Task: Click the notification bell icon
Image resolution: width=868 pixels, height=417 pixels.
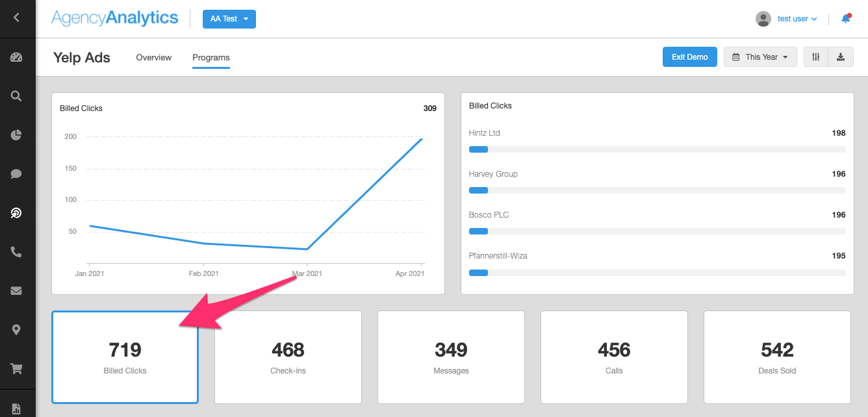Action: [845, 19]
